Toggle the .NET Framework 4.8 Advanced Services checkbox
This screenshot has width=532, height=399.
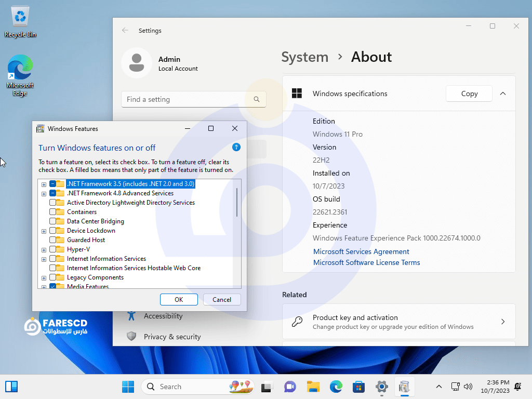(x=52, y=193)
